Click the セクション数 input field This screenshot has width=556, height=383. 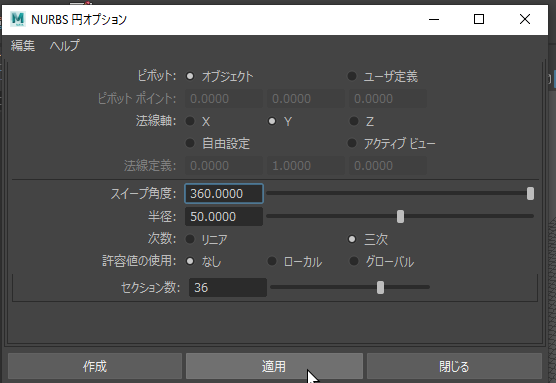coord(228,288)
